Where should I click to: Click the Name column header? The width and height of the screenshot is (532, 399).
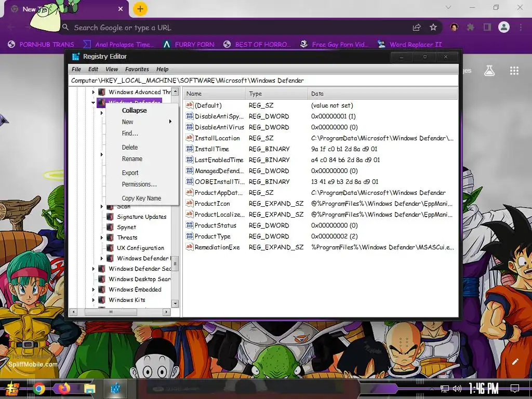[215, 94]
